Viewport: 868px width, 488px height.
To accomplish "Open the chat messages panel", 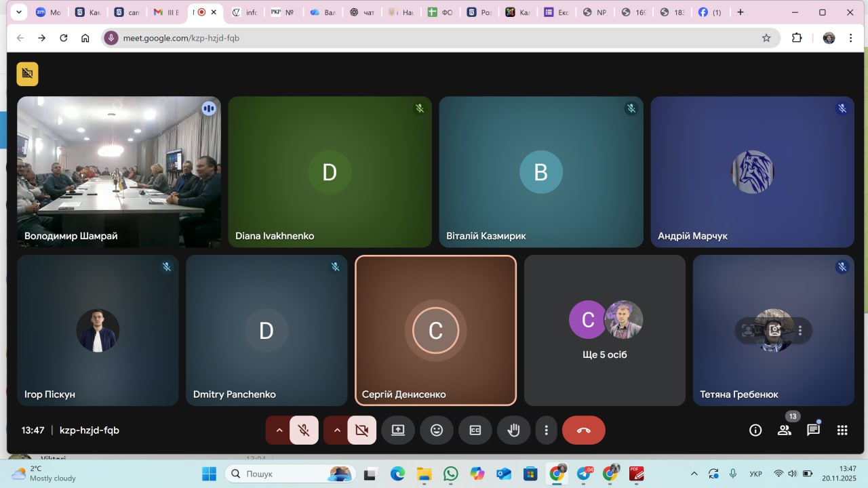I will point(813,430).
